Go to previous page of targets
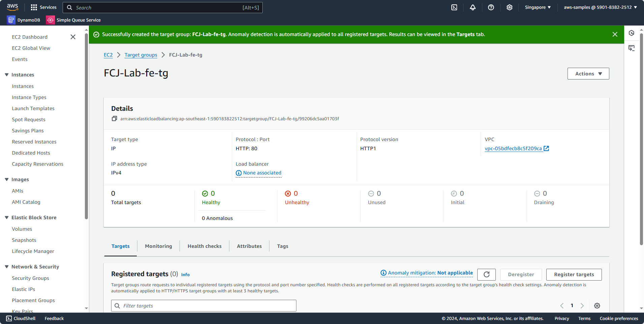Image resolution: width=644 pixels, height=324 pixels. (x=562, y=306)
